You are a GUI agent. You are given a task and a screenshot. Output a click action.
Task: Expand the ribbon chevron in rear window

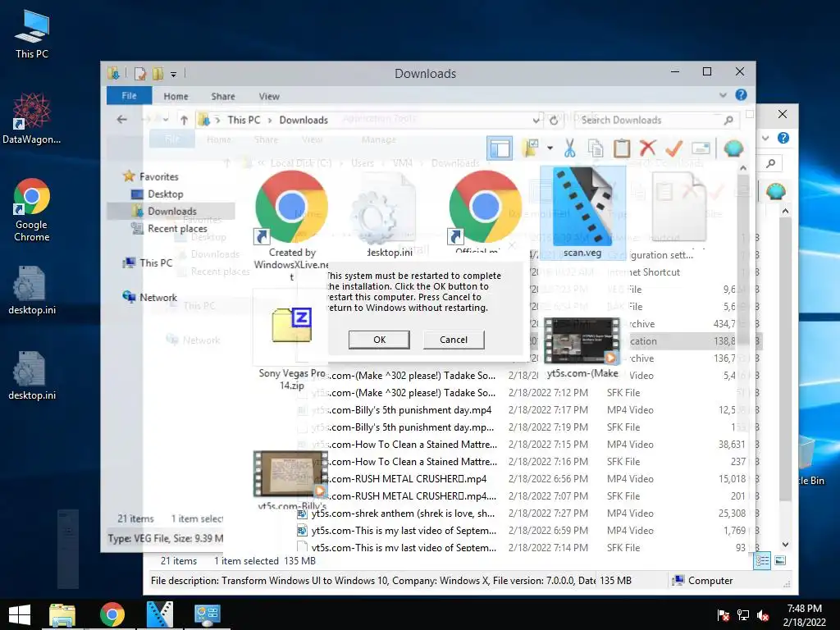pos(765,138)
